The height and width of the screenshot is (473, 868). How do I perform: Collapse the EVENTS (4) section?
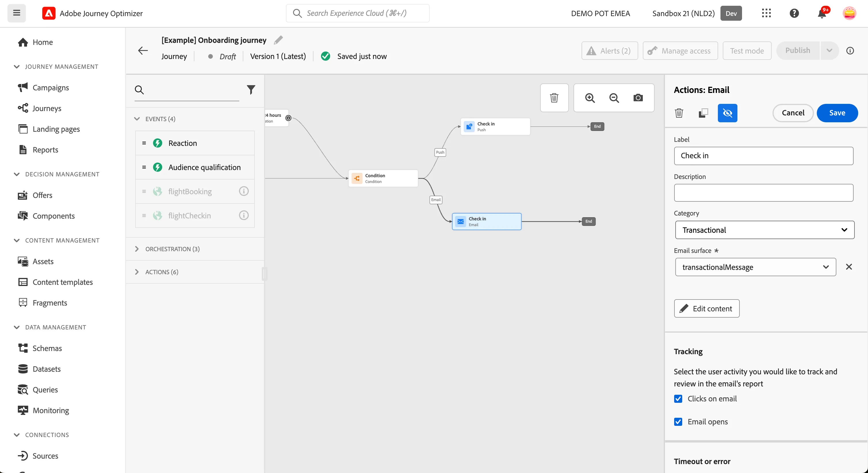point(137,119)
